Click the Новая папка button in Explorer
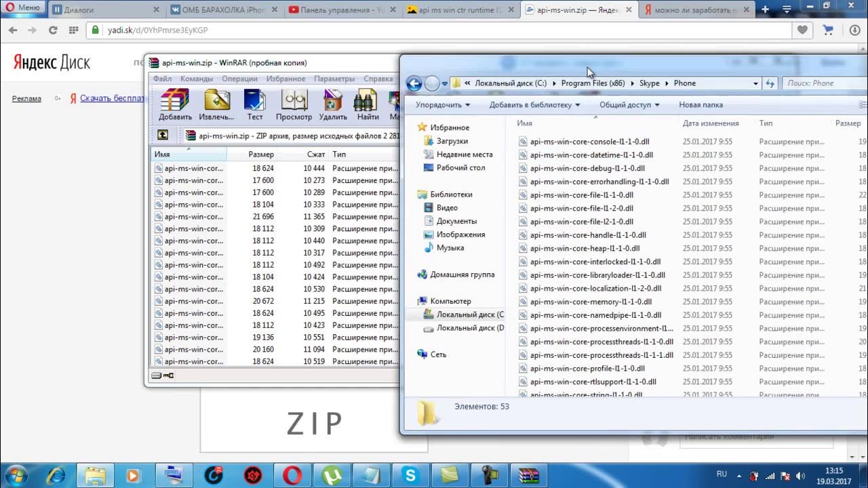This screenshot has height=488, width=868. [701, 105]
